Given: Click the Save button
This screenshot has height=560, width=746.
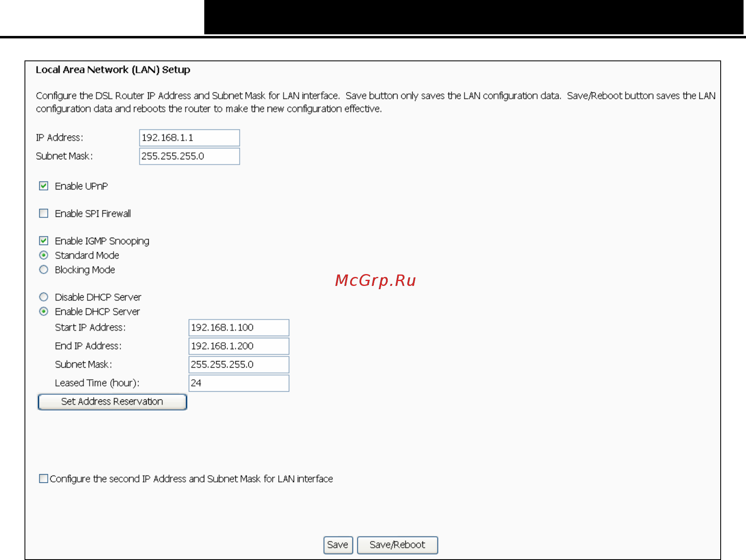Looking at the screenshot, I should (x=338, y=545).
